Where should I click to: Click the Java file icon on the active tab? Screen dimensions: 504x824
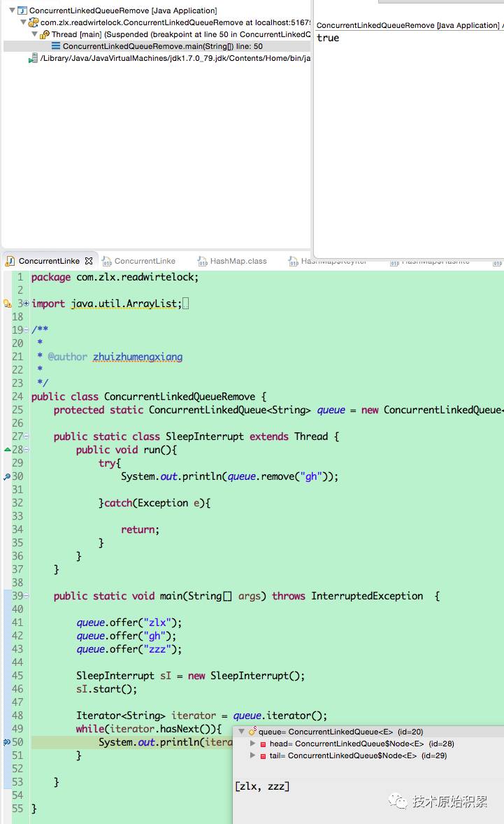point(10,261)
